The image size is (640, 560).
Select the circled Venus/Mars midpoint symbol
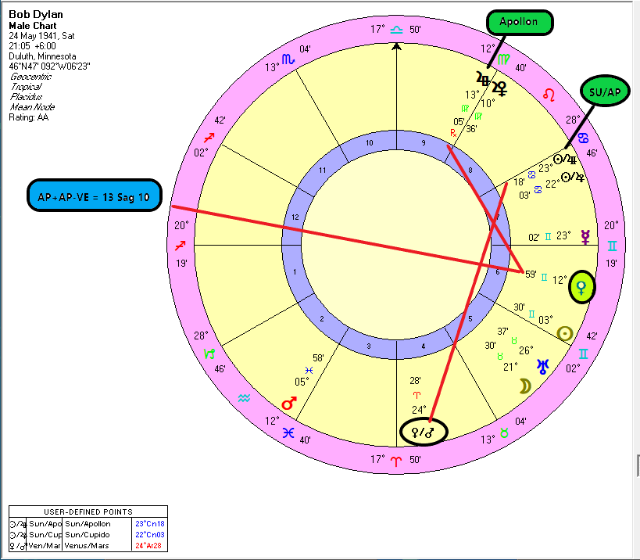(424, 432)
